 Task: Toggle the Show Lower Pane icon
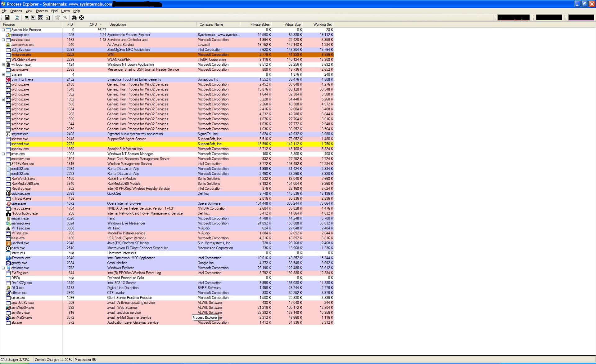(x=41, y=18)
